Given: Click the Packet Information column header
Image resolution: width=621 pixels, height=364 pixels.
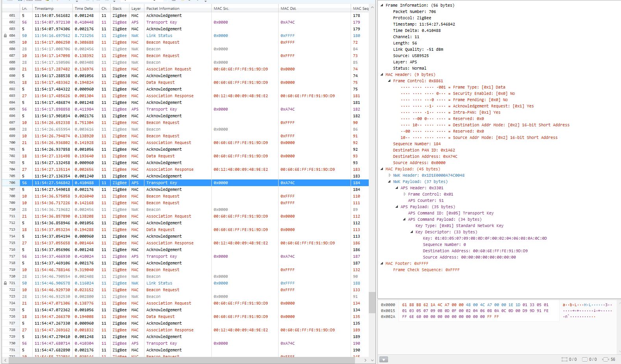Looking at the screenshot, I should coord(177,8).
